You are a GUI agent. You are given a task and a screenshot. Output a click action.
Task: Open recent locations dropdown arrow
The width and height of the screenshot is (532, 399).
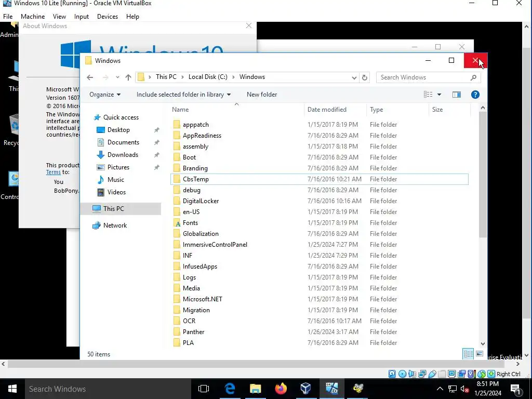click(117, 77)
